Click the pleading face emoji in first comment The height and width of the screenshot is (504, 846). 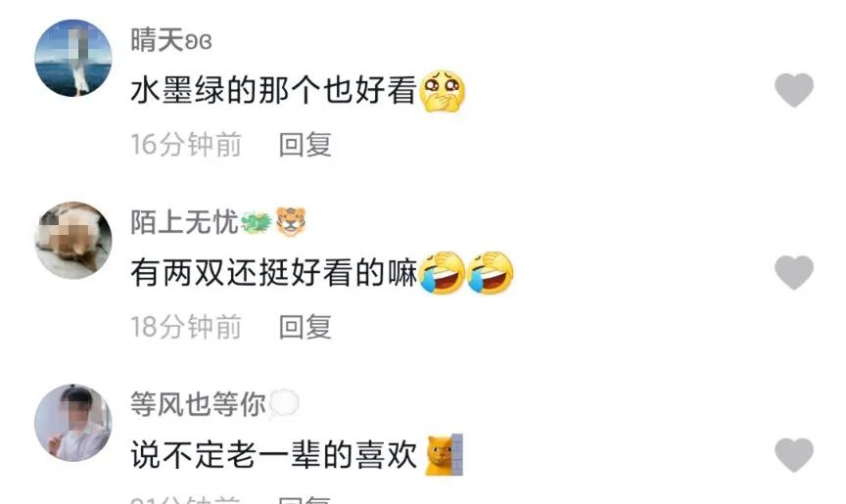point(443,91)
